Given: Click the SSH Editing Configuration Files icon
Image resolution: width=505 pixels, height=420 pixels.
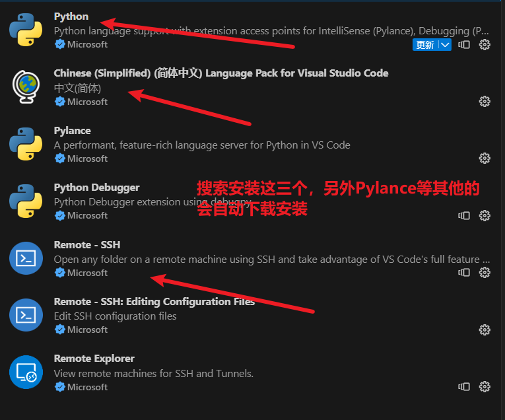Looking at the screenshot, I should [x=26, y=315].
